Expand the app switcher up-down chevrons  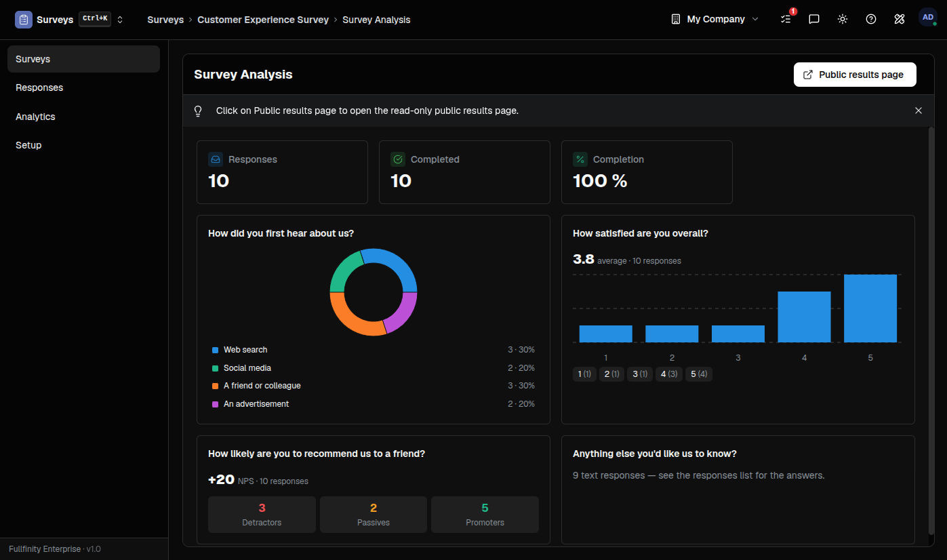(120, 20)
